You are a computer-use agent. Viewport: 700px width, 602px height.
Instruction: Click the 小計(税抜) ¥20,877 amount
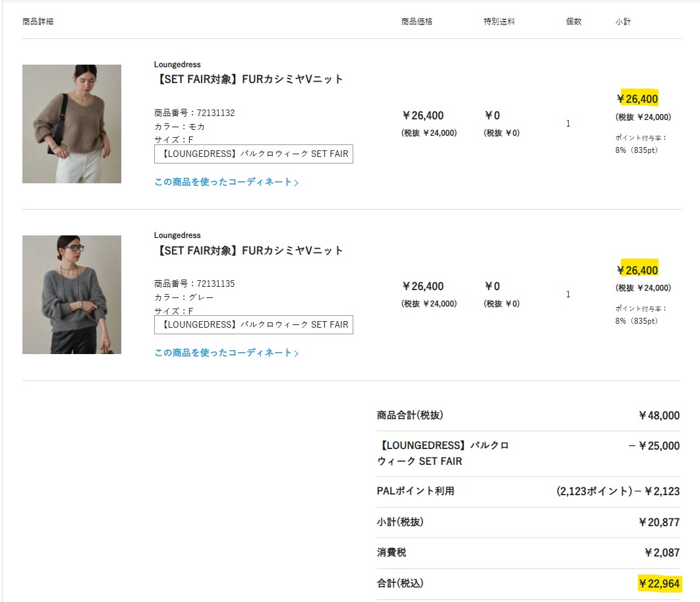[x=658, y=522]
